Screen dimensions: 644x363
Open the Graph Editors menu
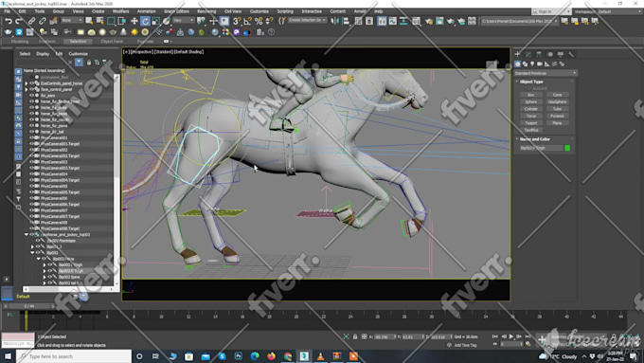click(x=176, y=11)
